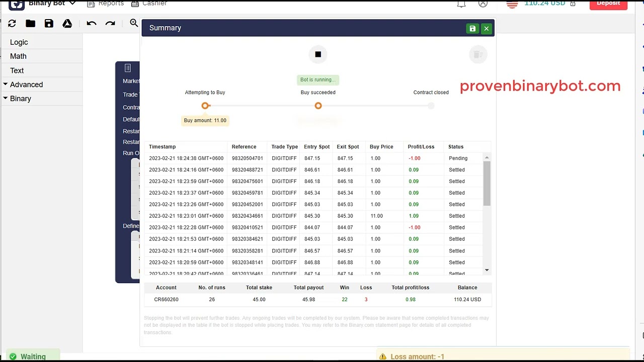This screenshot has height=362, width=644.
Task: Click the Buy amount: 11.00 label
Action: click(x=205, y=121)
